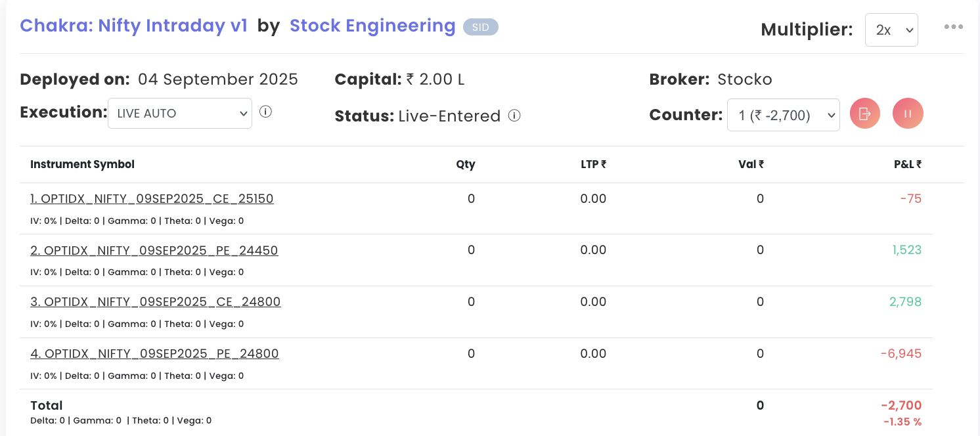
Task: Pause the strategy with the pause icon
Action: pyautogui.click(x=908, y=114)
